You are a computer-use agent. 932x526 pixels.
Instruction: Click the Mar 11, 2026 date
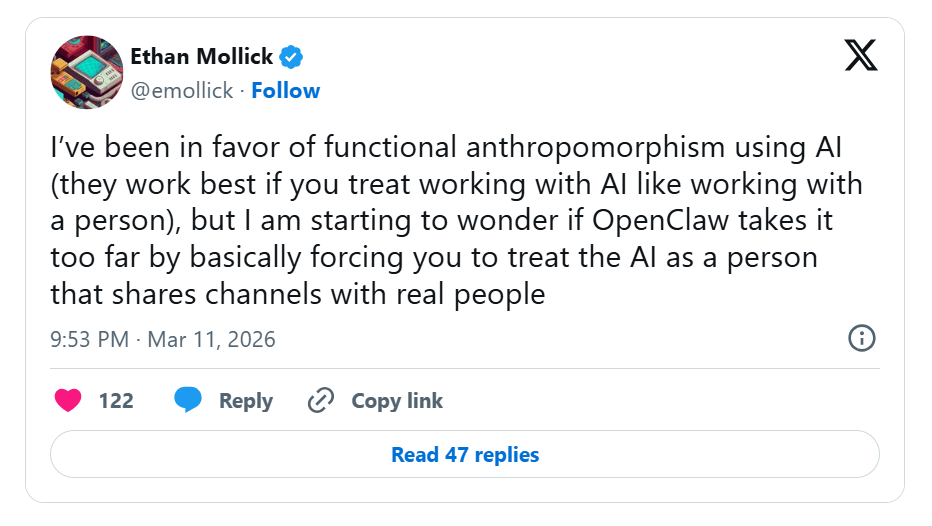point(211,339)
